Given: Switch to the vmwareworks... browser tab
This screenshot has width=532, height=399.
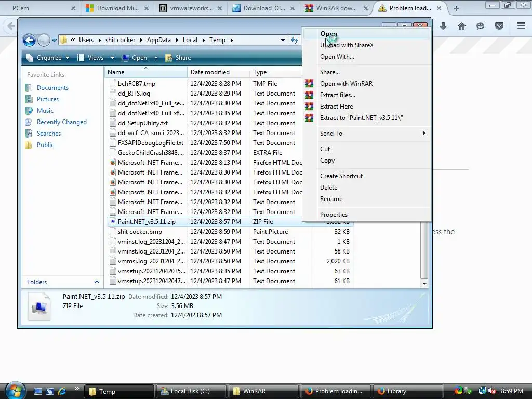Looking at the screenshot, I should pyautogui.click(x=191, y=8).
